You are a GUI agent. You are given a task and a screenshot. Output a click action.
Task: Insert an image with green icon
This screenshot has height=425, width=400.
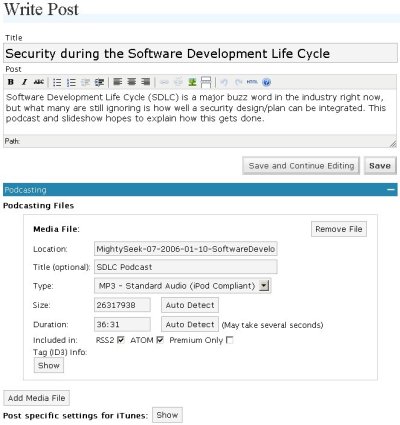coord(192,82)
